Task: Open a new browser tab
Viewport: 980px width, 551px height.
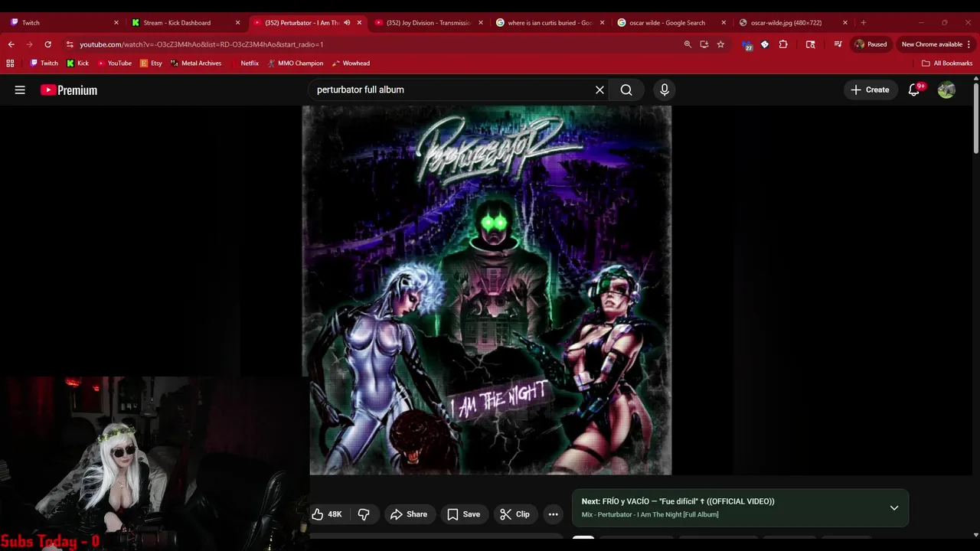Action: point(864,23)
